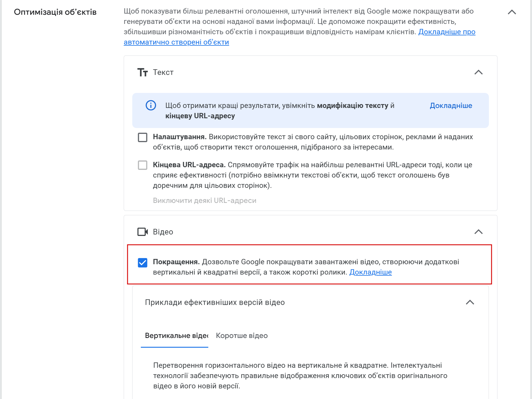Collapse the Оптимізація об'єктів section
The height and width of the screenshot is (399, 532).
[x=512, y=12]
